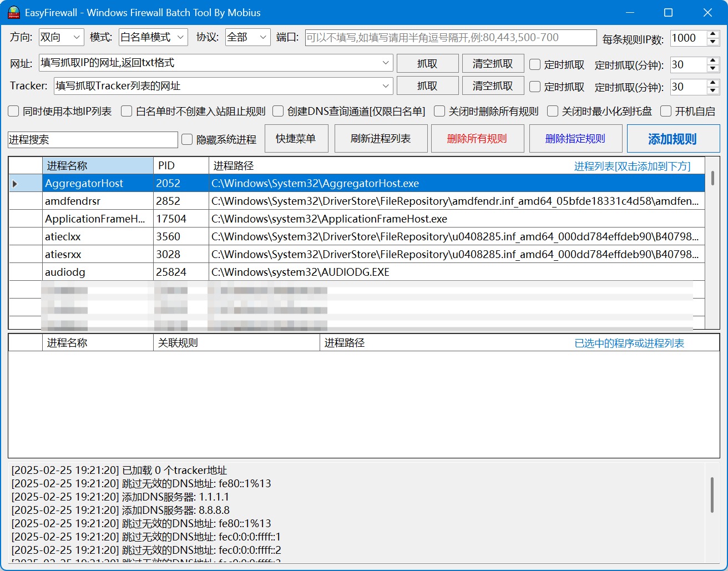Screen dimensions: 728x571
Task: Maximize the EasyFirewall window
Action: pyautogui.click(x=669, y=12)
